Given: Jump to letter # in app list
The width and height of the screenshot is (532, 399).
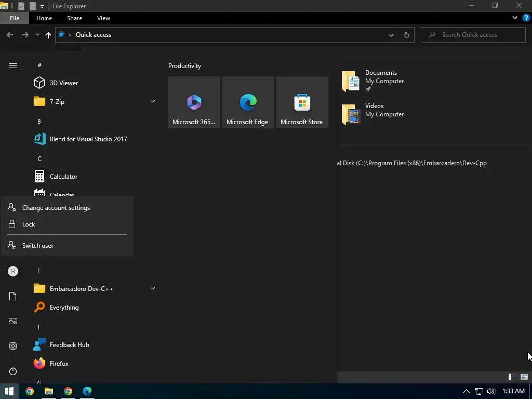Looking at the screenshot, I should (x=39, y=65).
